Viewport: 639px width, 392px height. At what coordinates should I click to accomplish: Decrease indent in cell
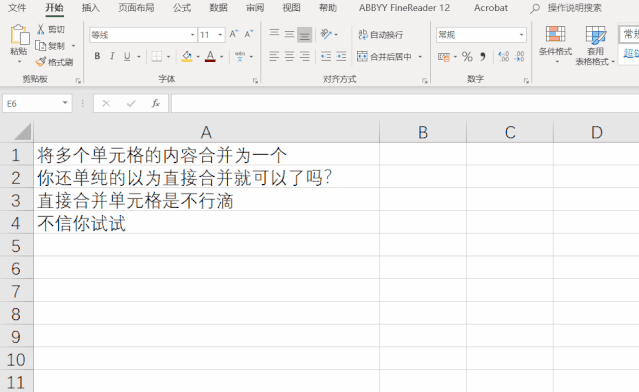tap(326, 56)
